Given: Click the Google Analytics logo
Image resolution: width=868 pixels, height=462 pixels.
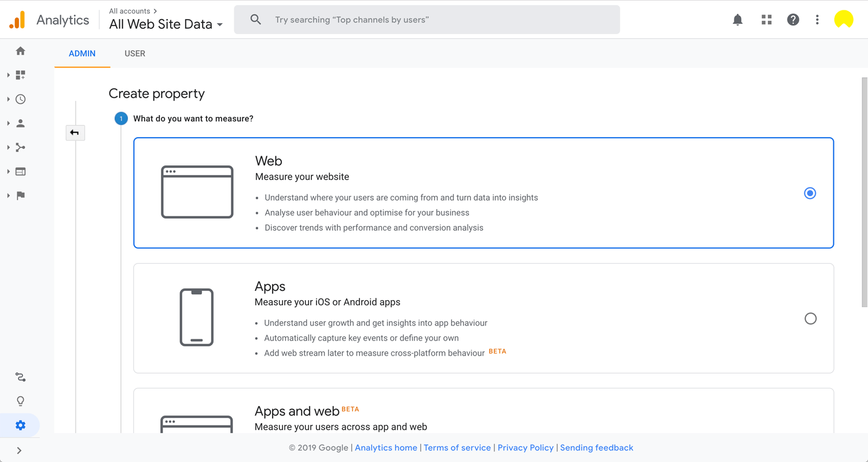Looking at the screenshot, I should click(x=17, y=20).
